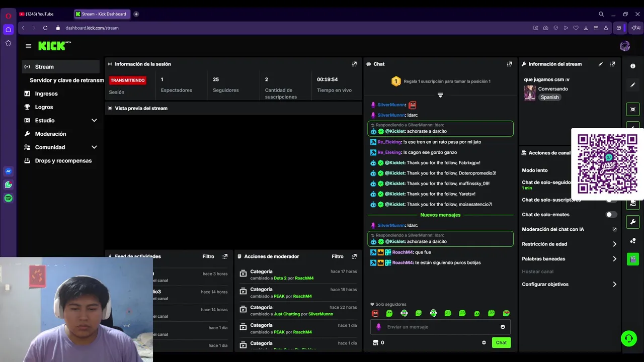Open the emoji picker in message box

click(x=503, y=327)
